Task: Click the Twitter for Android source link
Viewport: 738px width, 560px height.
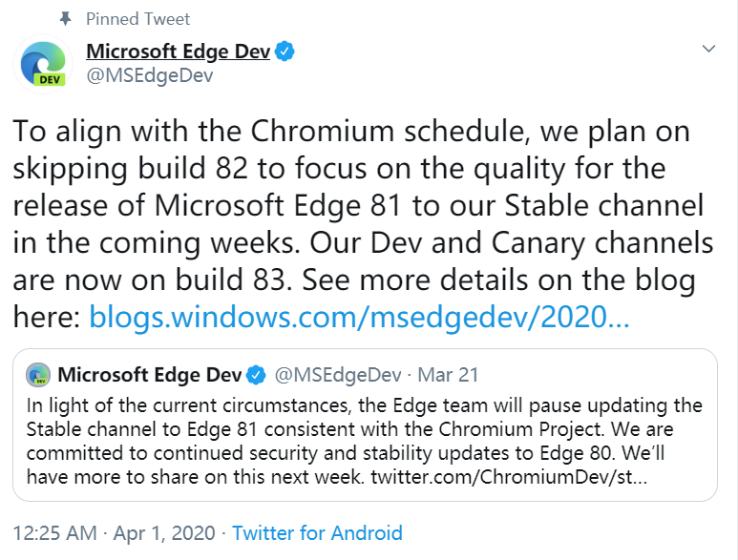Action: 317,533
